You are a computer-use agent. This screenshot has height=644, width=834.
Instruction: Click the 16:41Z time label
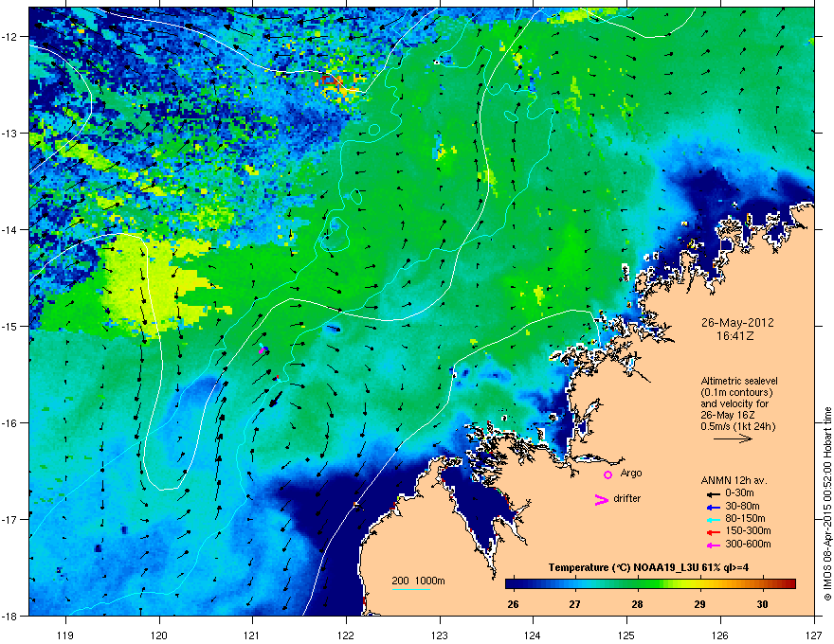pyautogui.click(x=734, y=336)
